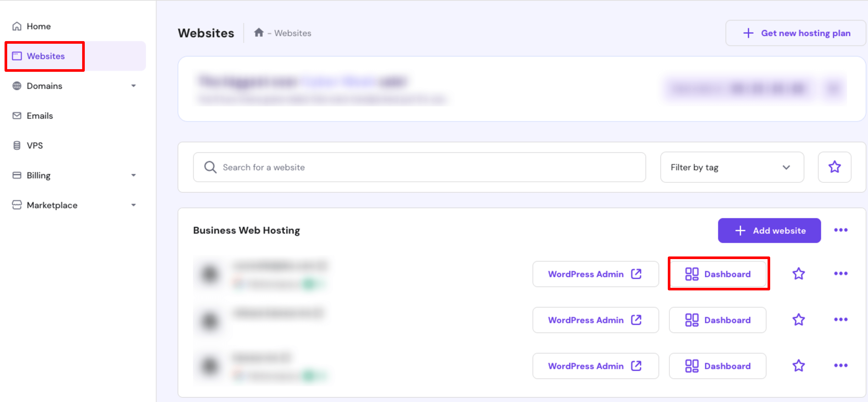Click the Search for a website input field
The image size is (868, 402).
[421, 167]
